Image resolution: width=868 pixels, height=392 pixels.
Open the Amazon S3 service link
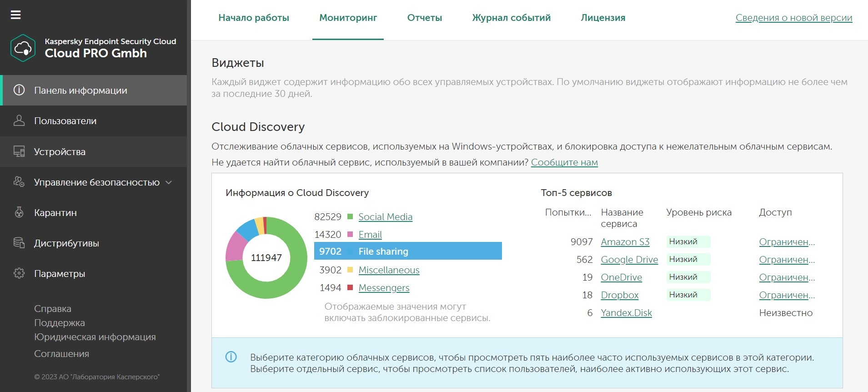point(625,242)
